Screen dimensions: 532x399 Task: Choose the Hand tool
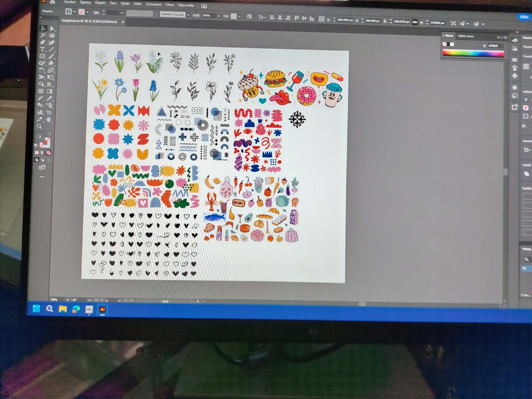(x=49, y=119)
